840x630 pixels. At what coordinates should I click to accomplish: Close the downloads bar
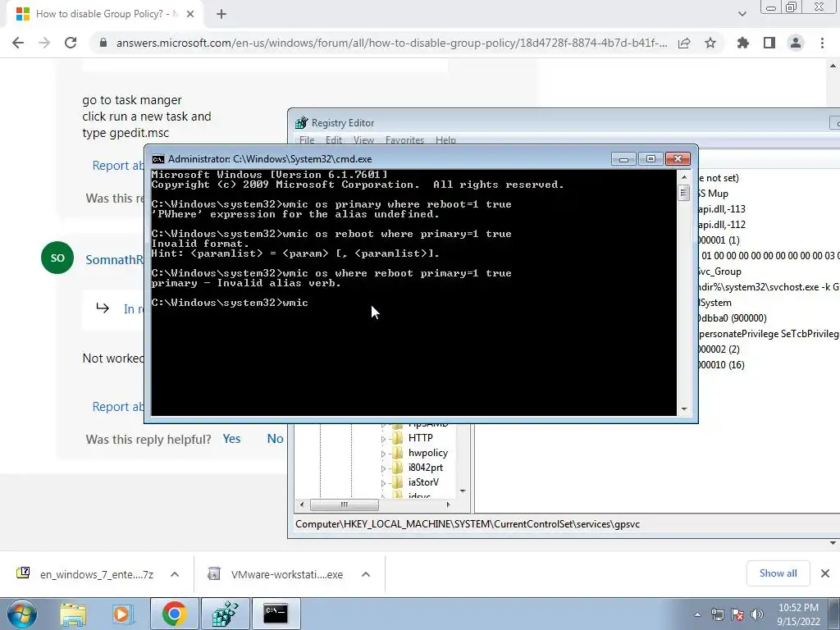825,573
